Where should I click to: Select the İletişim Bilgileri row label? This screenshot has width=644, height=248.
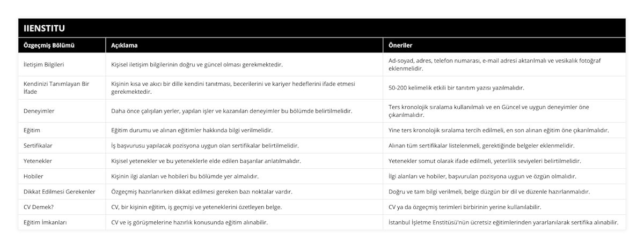point(44,65)
